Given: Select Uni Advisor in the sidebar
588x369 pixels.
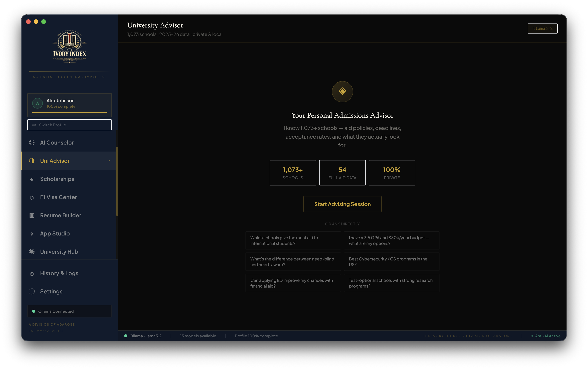Looking at the screenshot, I should coord(69,161).
